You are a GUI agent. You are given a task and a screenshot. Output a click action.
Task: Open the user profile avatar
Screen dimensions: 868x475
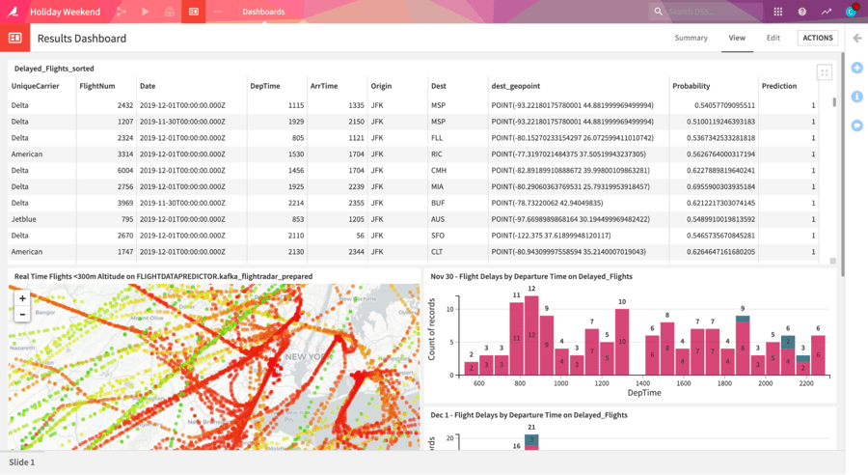pyautogui.click(x=852, y=11)
